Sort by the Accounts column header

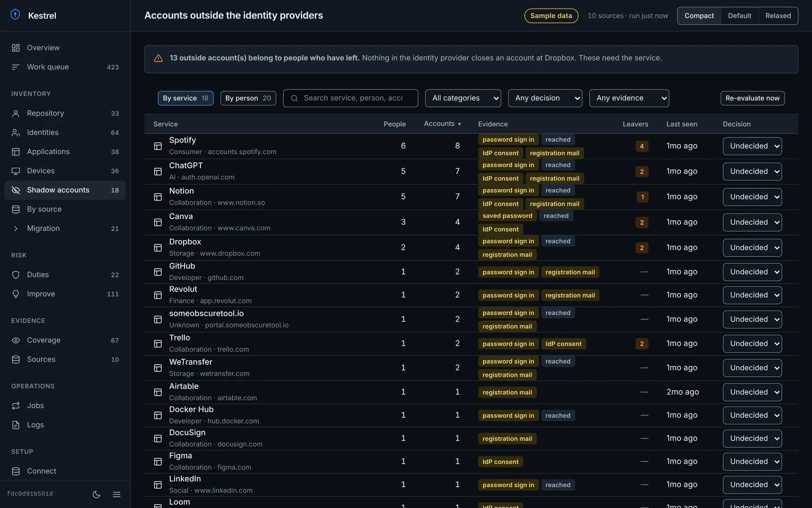click(442, 124)
